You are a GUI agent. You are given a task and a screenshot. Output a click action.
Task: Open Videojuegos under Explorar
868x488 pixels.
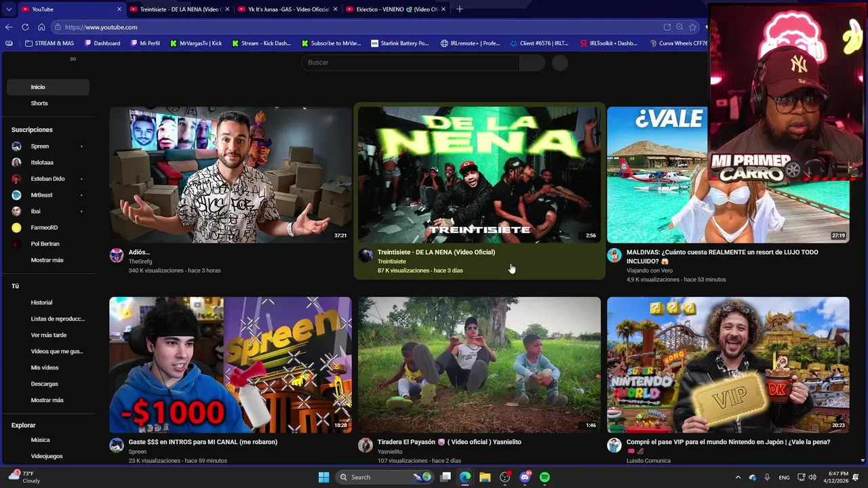click(x=47, y=456)
